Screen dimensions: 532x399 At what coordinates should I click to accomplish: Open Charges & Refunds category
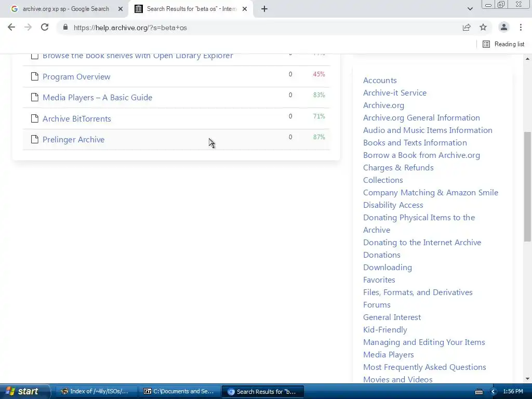pos(398,168)
